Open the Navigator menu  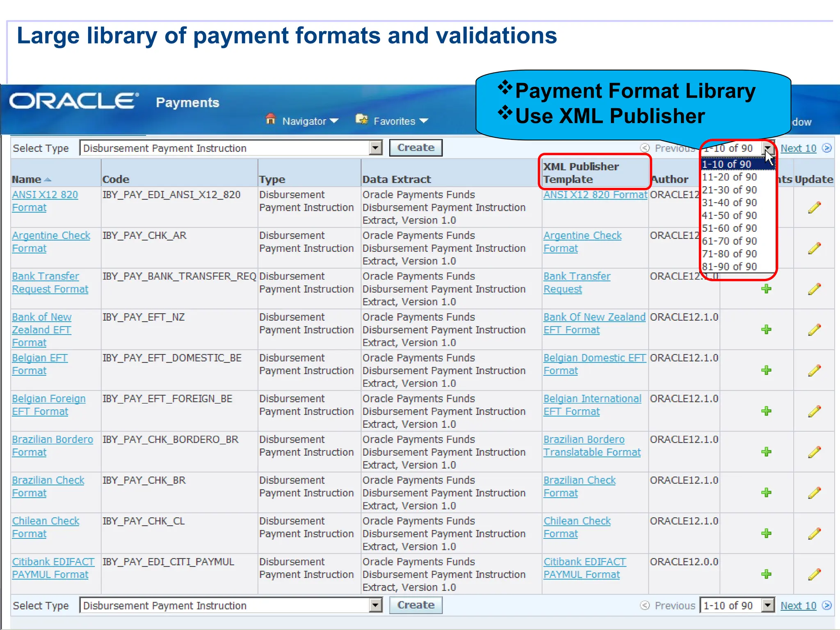(x=310, y=121)
